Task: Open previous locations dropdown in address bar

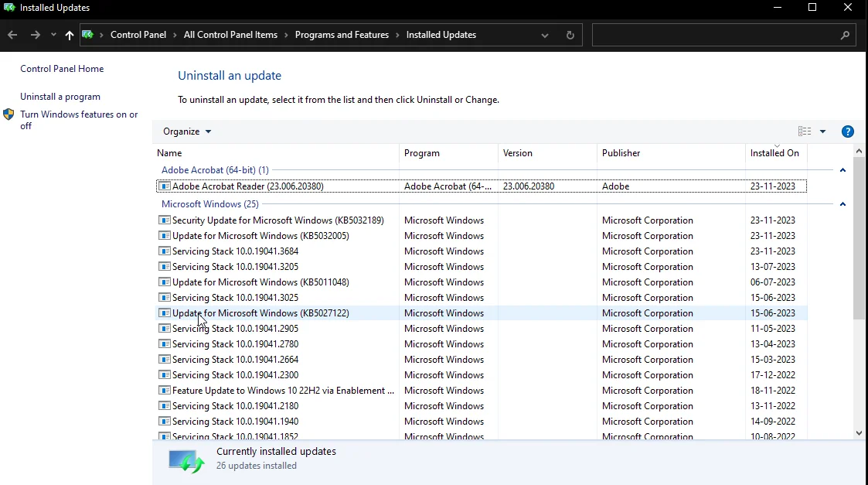Action: coord(545,35)
